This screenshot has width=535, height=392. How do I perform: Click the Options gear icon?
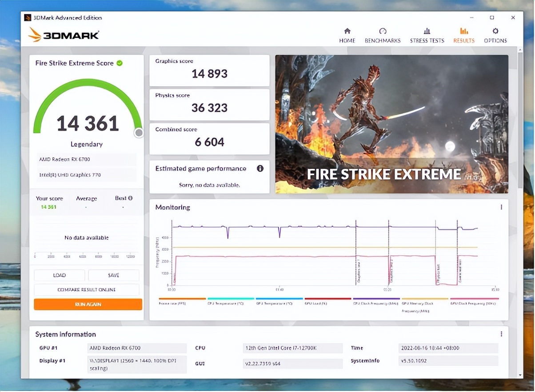pos(495,31)
